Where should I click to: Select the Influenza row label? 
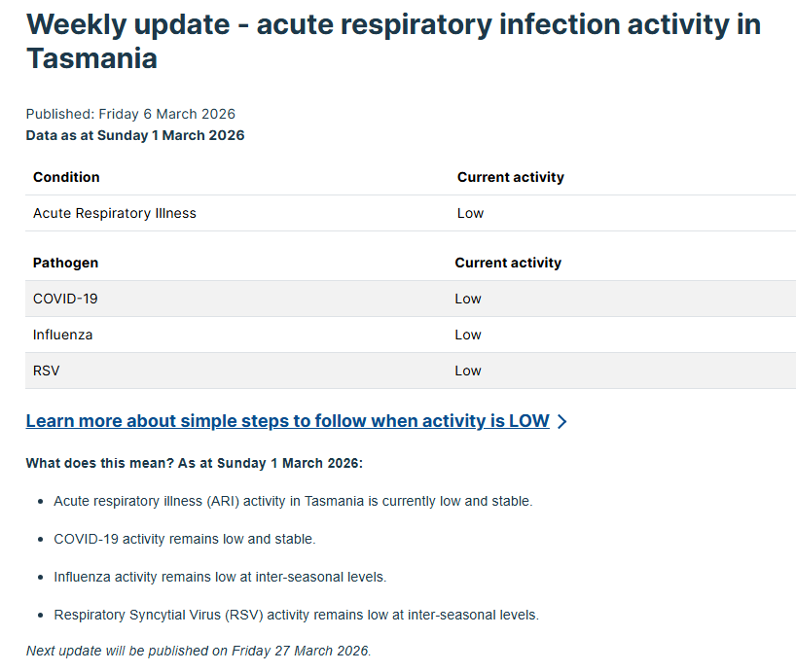pyautogui.click(x=63, y=335)
